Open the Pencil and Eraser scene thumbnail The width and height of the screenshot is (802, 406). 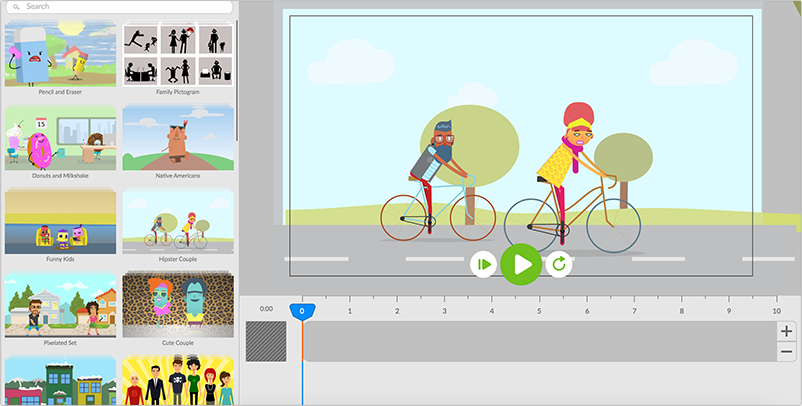pyautogui.click(x=60, y=54)
